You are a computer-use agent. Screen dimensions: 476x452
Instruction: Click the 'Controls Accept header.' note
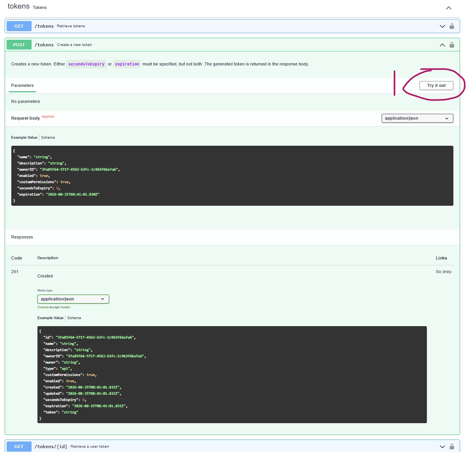coord(54,307)
